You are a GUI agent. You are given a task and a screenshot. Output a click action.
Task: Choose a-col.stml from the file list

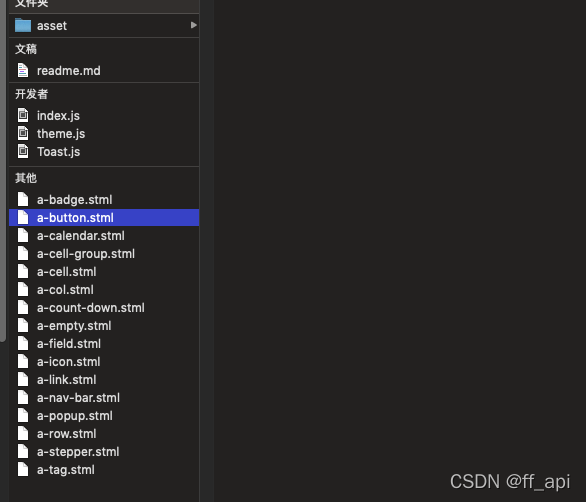104,289
